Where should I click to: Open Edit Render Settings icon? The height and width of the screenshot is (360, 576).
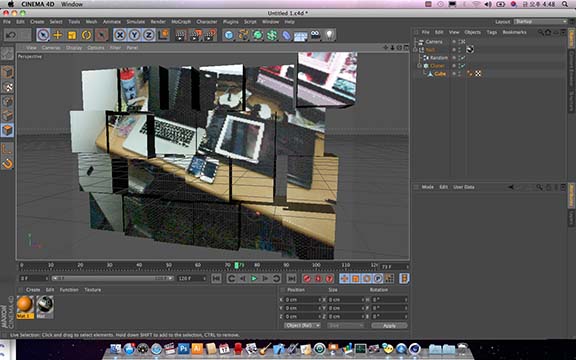(x=210, y=35)
